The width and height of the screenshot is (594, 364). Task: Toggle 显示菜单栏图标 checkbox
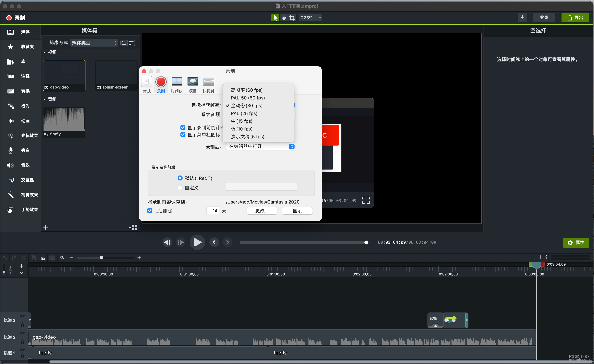pyautogui.click(x=183, y=134)
